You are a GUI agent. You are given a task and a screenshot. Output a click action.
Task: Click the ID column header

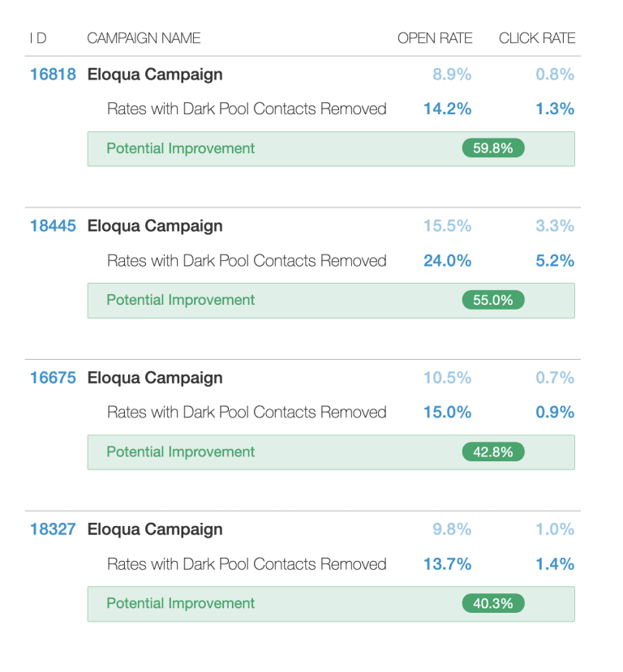[x=37, y=38]
